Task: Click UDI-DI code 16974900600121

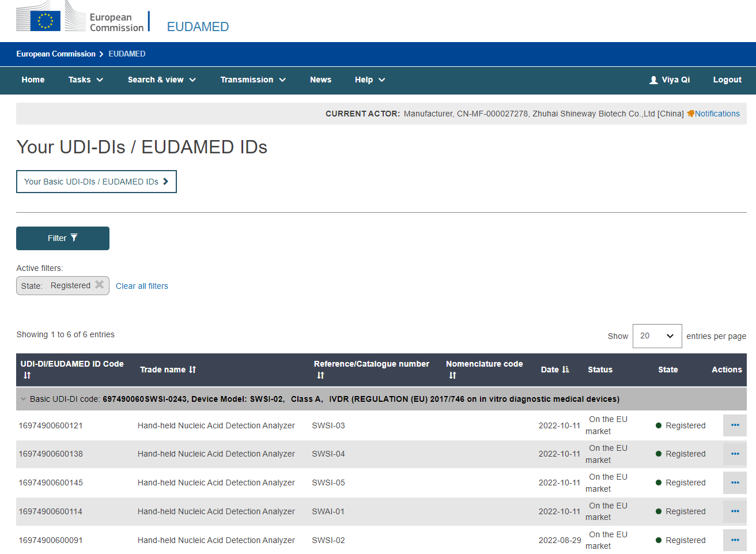Action: [x=51, y=425]
